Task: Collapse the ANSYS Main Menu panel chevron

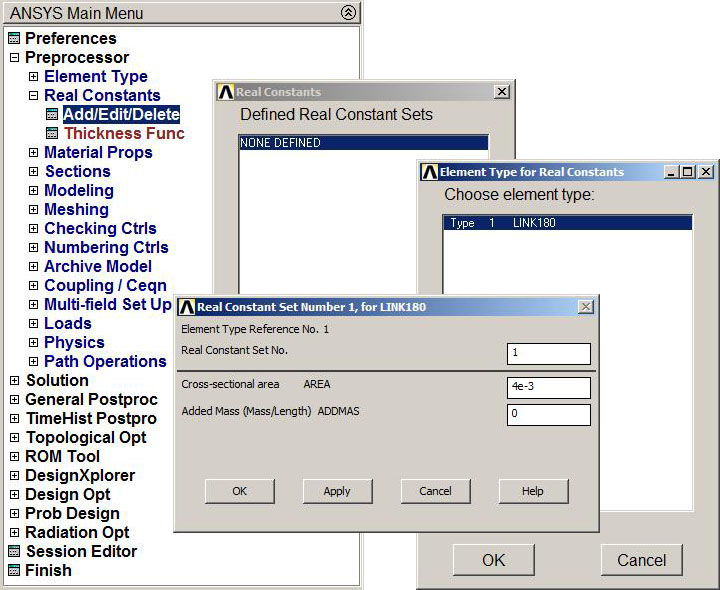Action: (x=347, y=13)
